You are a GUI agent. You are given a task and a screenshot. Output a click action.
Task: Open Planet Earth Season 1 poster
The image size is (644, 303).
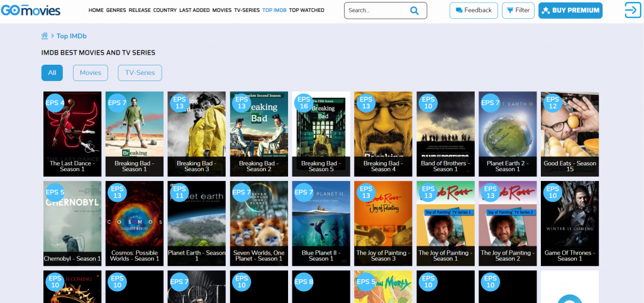(197, 223)
